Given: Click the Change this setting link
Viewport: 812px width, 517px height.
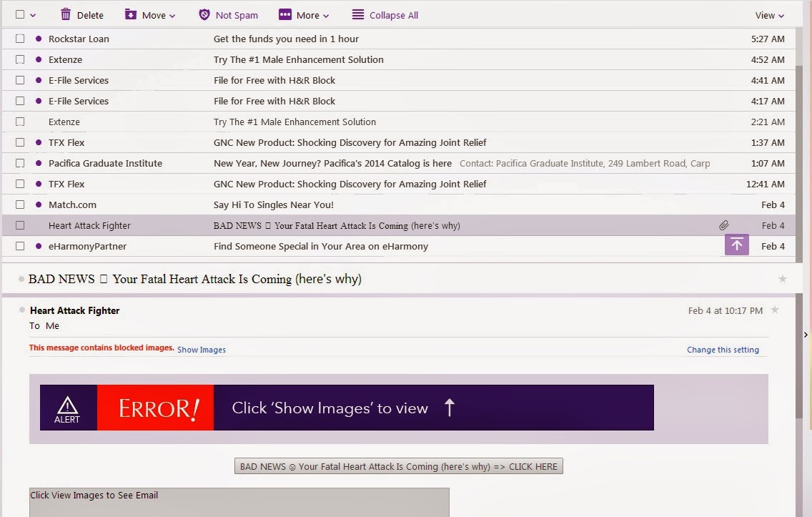Looking at the screenshot, I should (x=723, y=350).
